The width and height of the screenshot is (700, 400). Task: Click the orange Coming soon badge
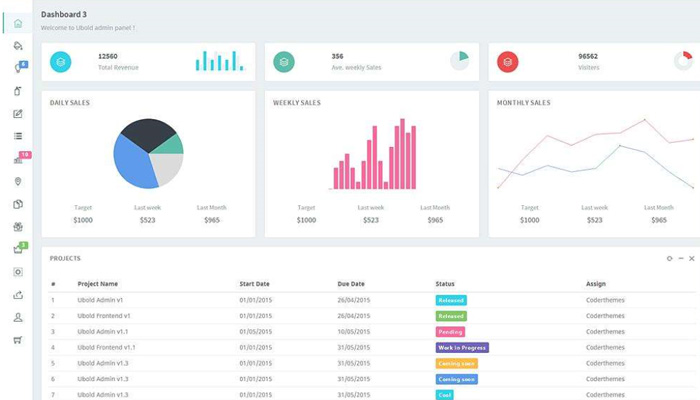(456, 363)
